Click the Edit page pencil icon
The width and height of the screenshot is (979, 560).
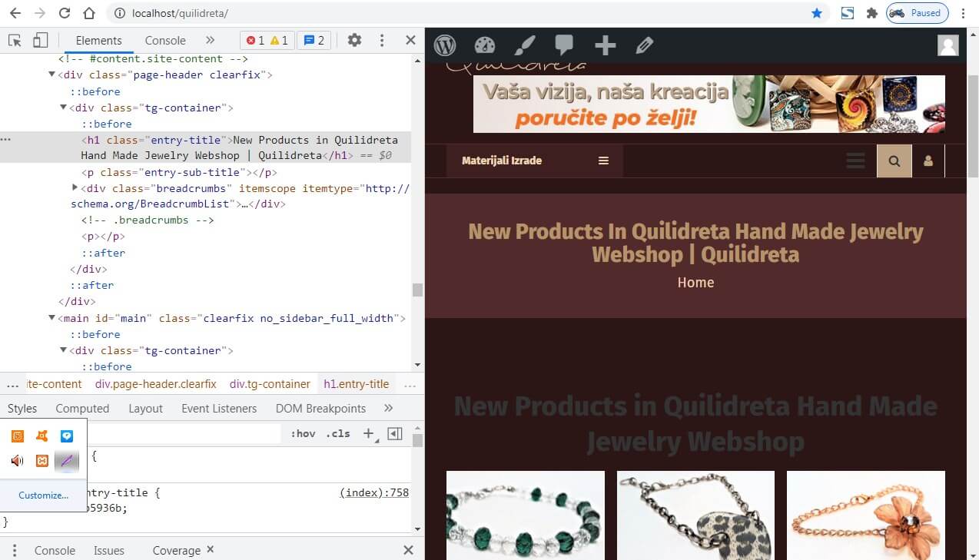(645, 45)
